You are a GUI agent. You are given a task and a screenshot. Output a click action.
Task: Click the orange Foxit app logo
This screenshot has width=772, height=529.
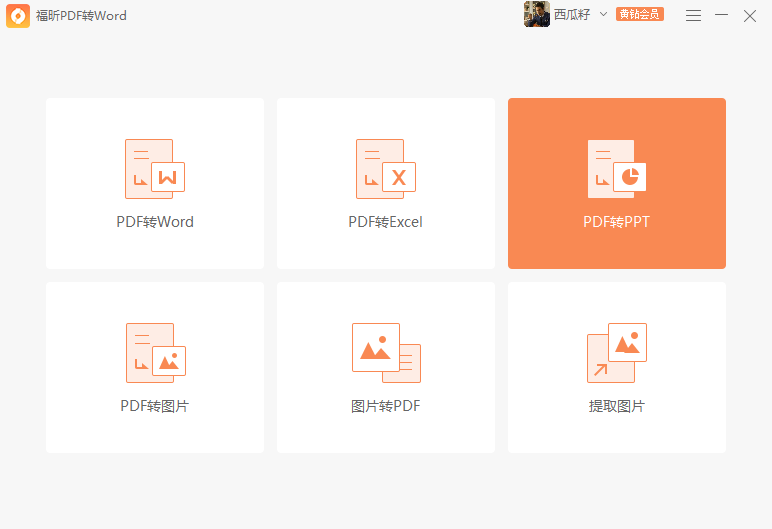(x=18, y=16)
